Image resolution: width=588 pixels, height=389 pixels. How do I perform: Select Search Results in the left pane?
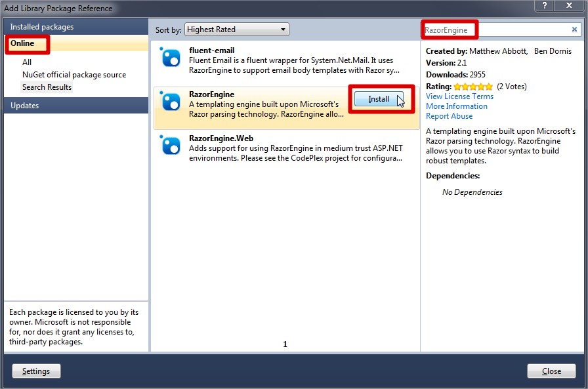tap(47, 87)
